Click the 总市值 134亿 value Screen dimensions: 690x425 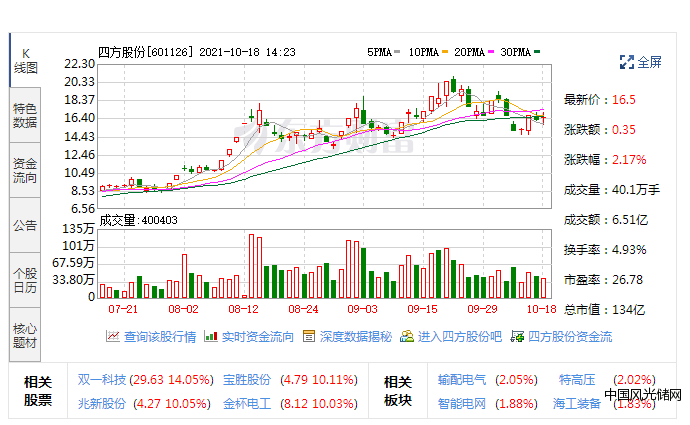coord(628,310)
